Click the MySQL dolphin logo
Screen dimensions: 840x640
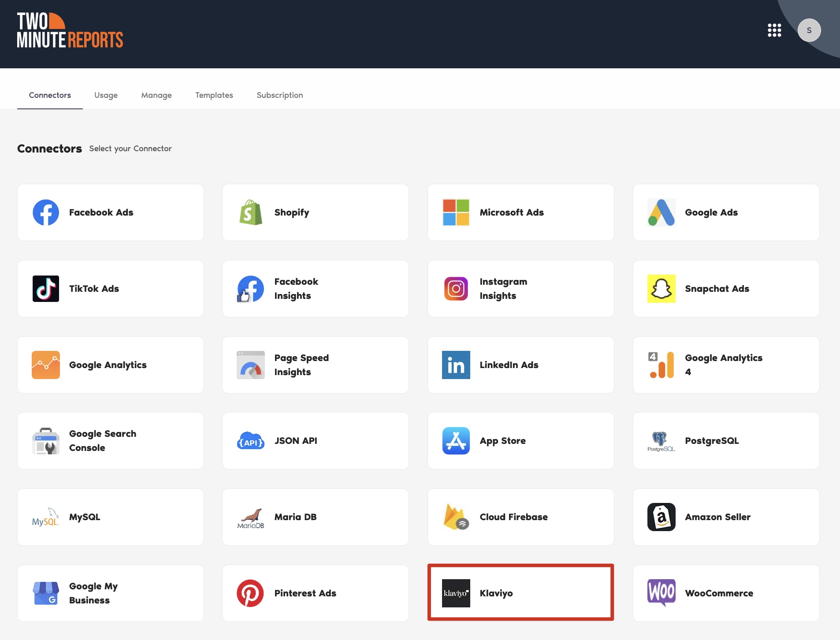[46, 517]
